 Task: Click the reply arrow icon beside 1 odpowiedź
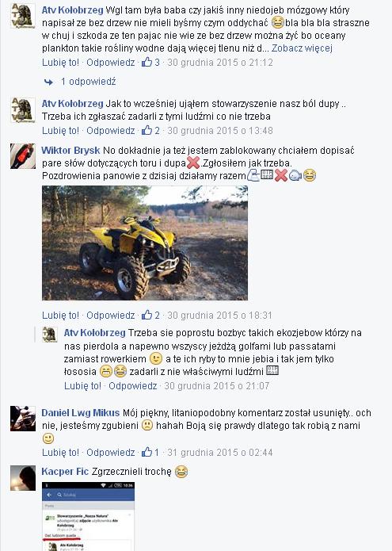pos(48,82)
